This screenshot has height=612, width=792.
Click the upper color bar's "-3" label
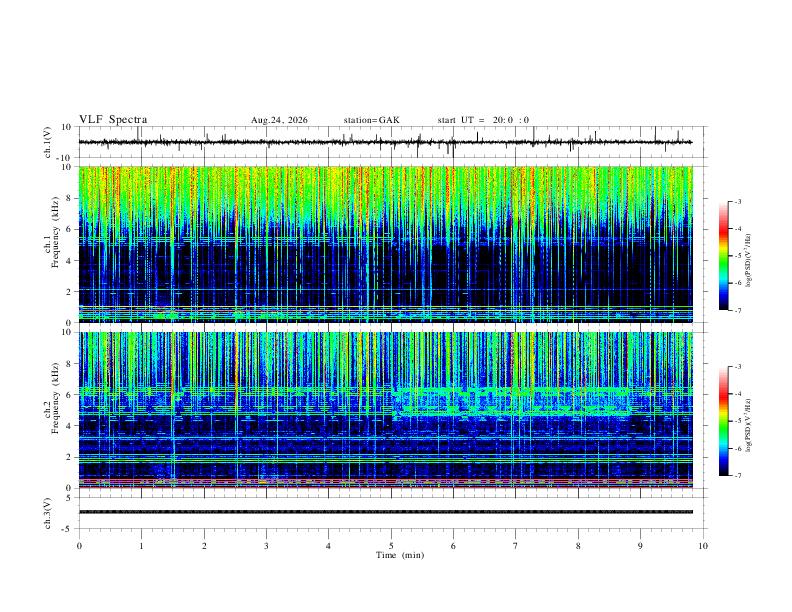(738, 201)
